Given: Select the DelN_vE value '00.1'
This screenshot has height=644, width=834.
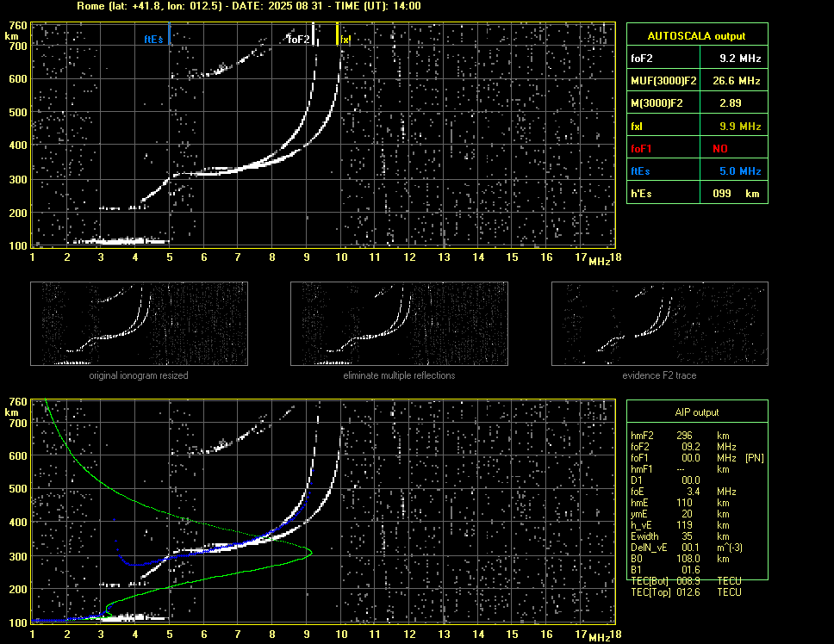Looking at the screenshot, I should (691, 548).
